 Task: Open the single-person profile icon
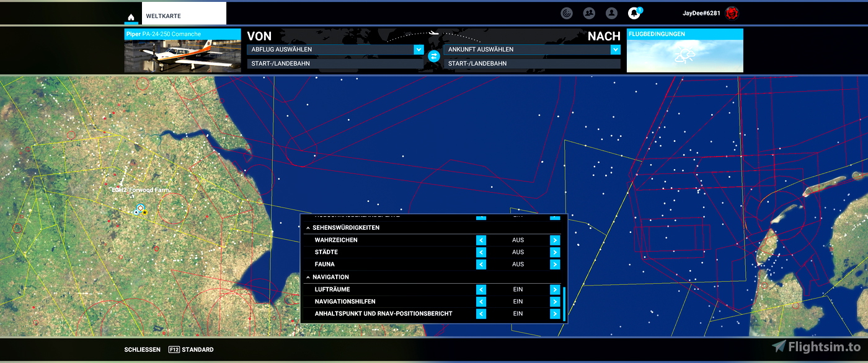click(611, 12)
